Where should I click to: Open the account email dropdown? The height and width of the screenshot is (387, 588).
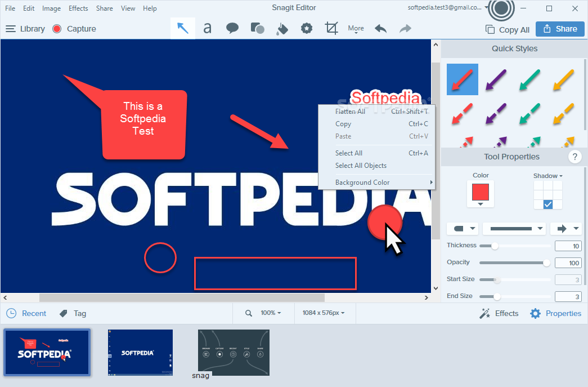(x=448, y=7)
